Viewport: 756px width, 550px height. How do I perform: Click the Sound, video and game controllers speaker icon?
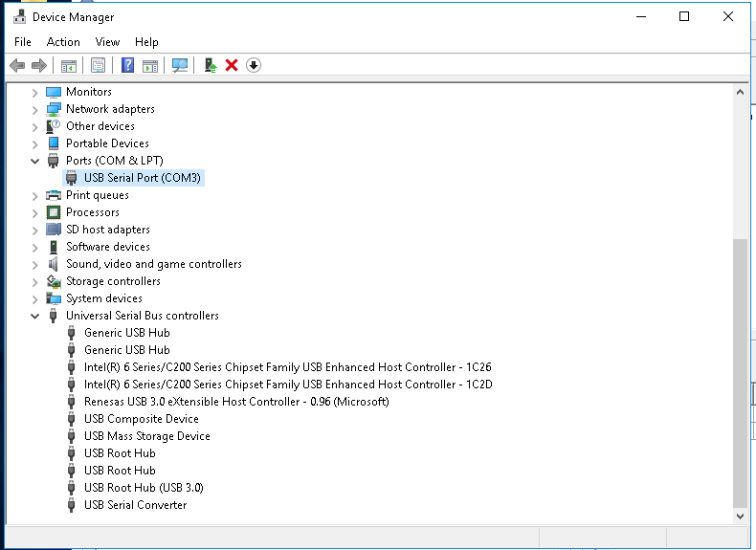click(x=53, y=264)
